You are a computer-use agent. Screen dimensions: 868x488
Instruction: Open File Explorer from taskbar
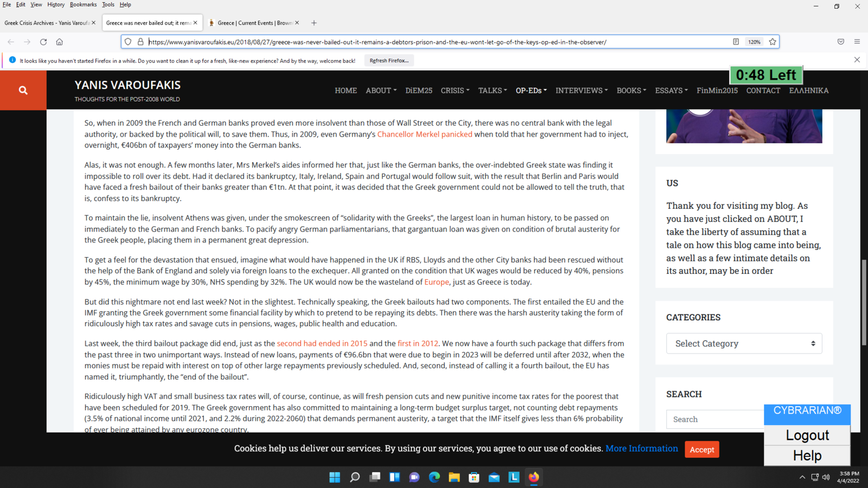[x=454, y=477]
